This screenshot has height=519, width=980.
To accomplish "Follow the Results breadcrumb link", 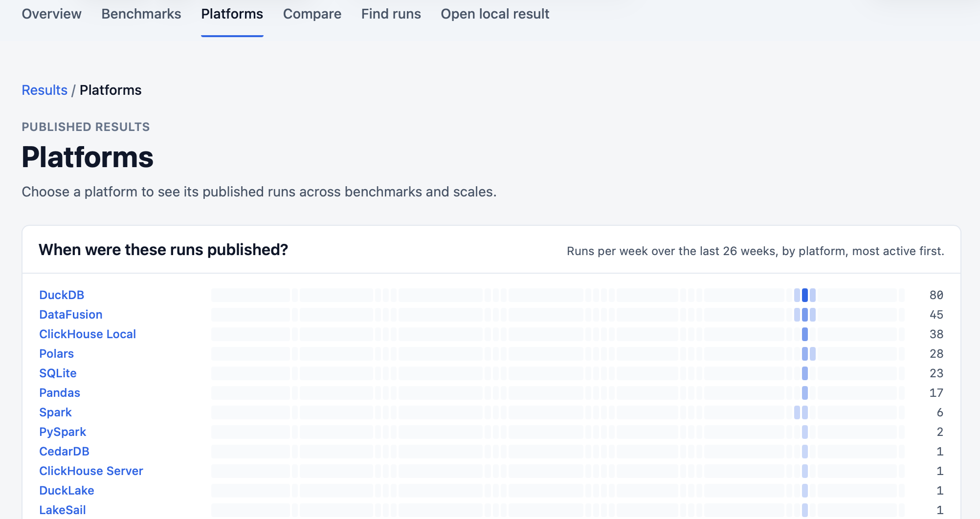I will tap(45, 90).
